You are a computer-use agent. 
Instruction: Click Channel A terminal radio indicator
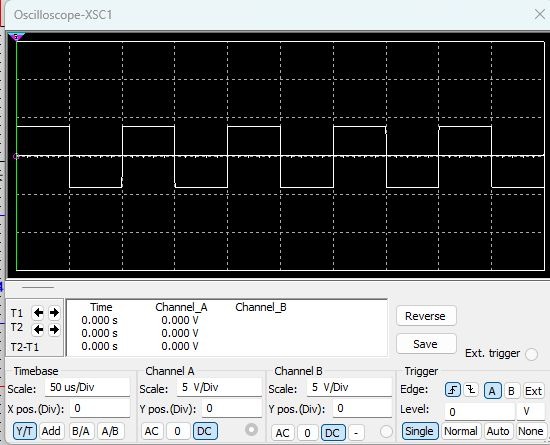(251, 430)
